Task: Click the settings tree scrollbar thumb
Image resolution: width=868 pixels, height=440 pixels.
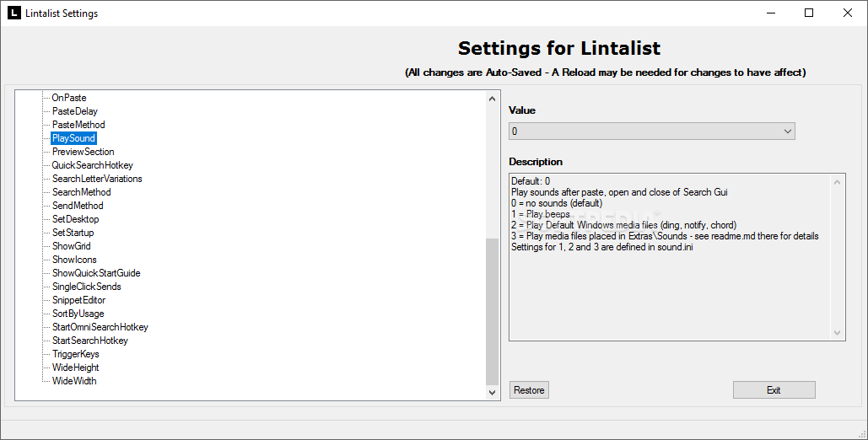Action: (x=492, y=312)
